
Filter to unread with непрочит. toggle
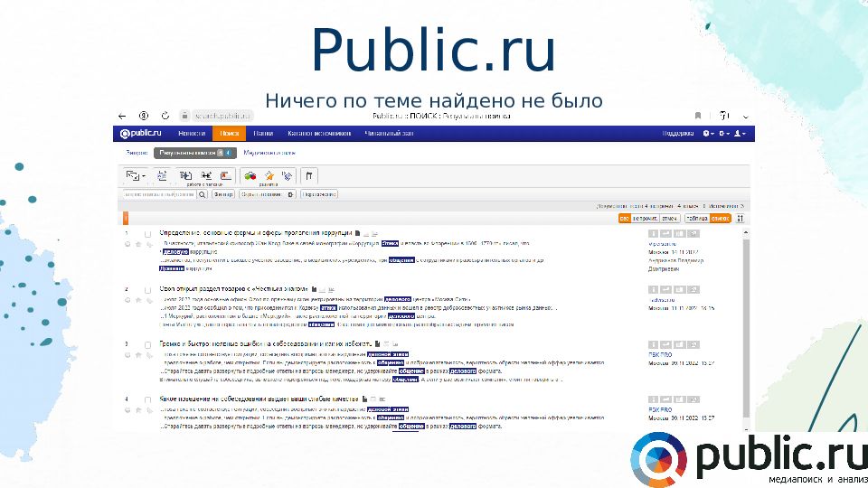[x=646, y=219]
